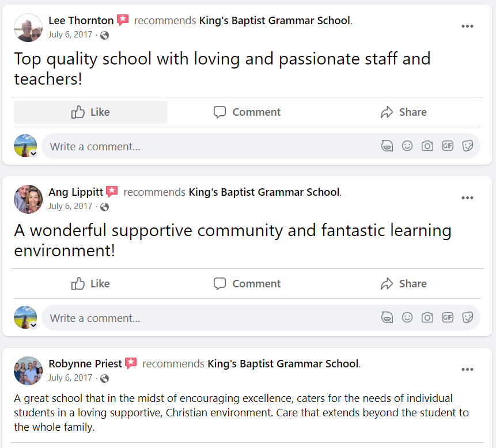Image resolution: width=496 pixels, height=448 pixels.
Task: Open the sticker picker under Lee Thornton's review
Action: 468,146
